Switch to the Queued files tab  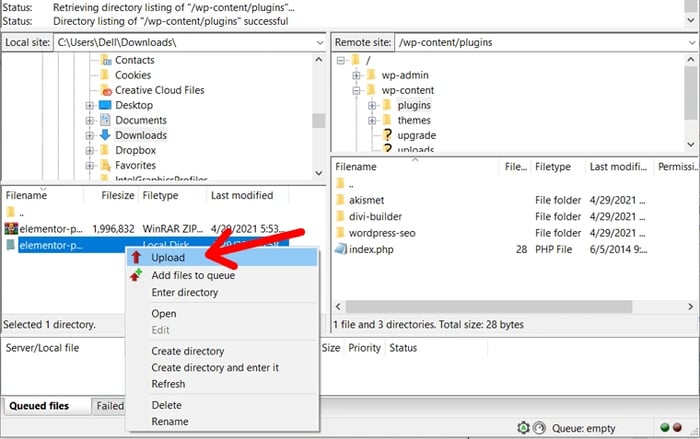tap(40, 406)
